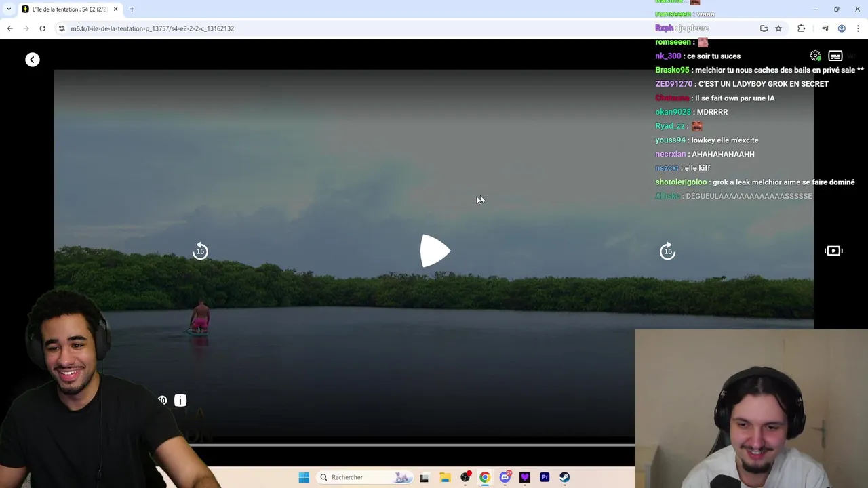Screen dimensions: 868x488
Task: View site information for m6.fr
Action: [62, 28]
